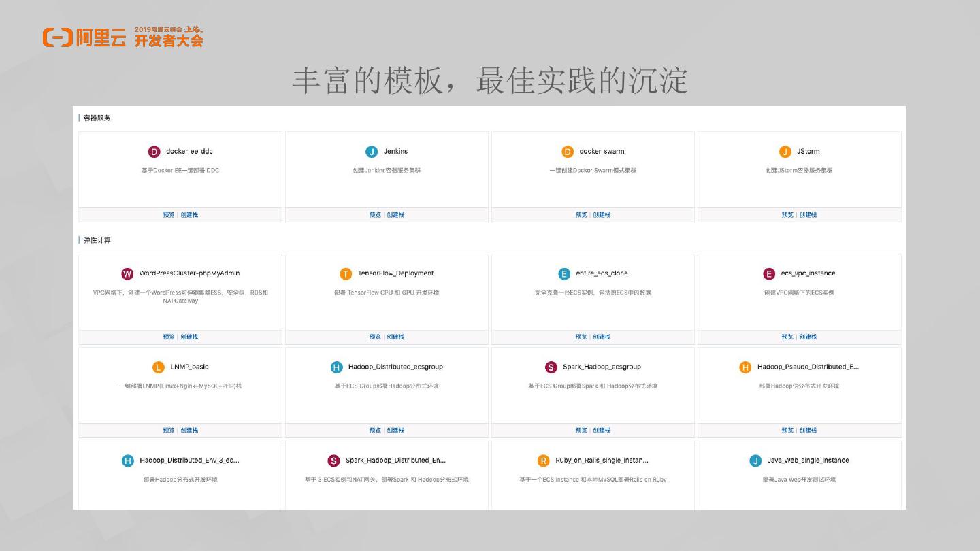Click the Spark_Hadoop_Distributed_En... template title

(x=395, y=461)
